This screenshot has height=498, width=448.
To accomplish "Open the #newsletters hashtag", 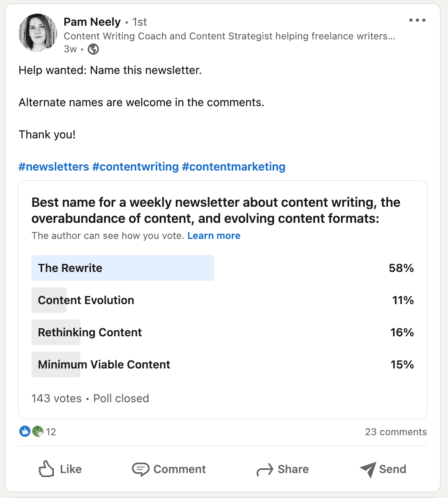I will (x=54, y=167).
